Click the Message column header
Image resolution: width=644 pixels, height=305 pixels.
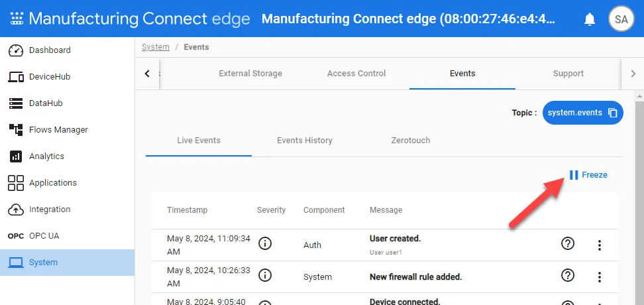(x=386, y=210)
